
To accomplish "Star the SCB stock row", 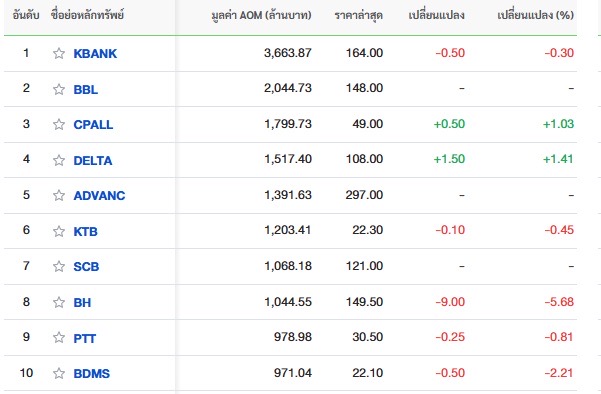I will 59,266.
